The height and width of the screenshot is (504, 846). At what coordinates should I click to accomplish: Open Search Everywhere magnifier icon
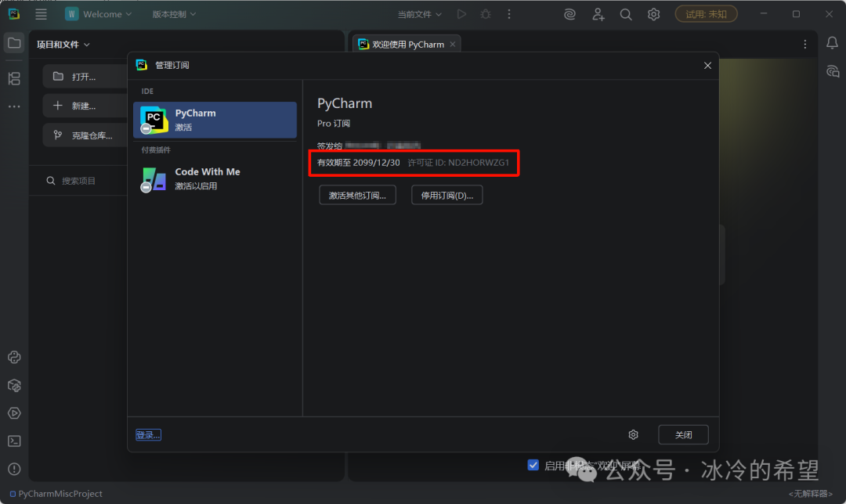tap(626, 15)
